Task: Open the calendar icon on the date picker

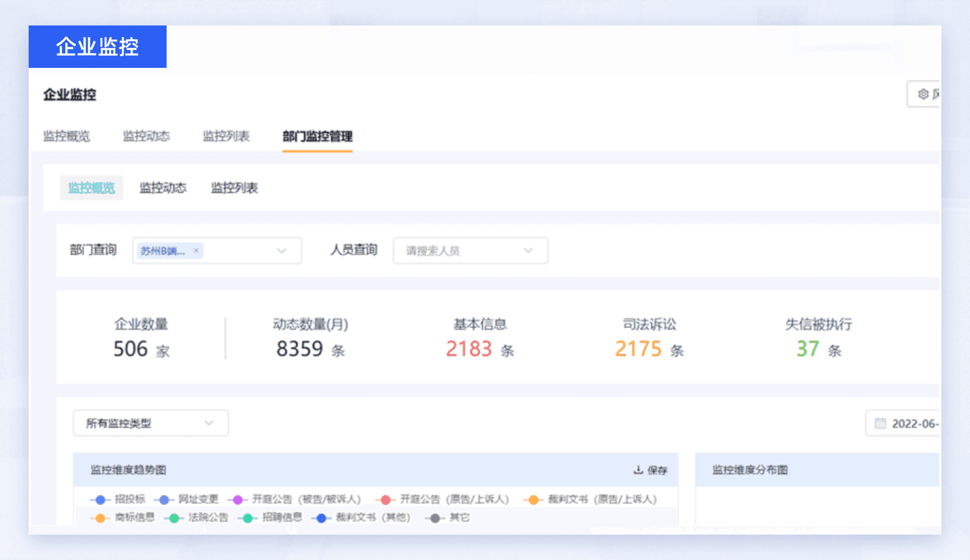Action: pyautogui.click(x=880, y=423)
